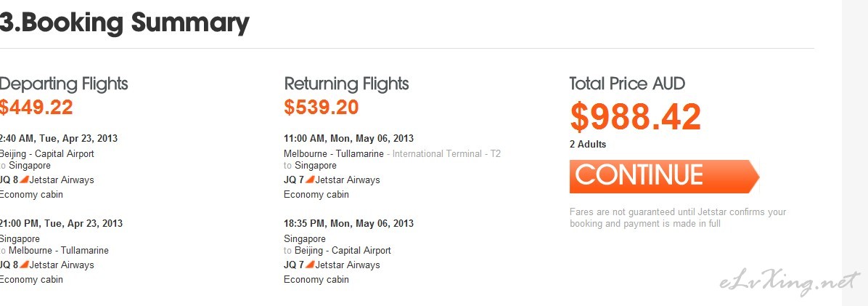Click the Returning Flights heading
Viewport: 868px width, 306px height.
pos(346,84)
